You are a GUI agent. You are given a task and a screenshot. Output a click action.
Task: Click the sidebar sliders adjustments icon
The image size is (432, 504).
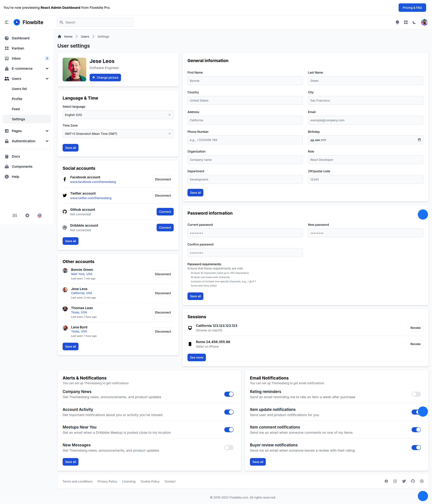point(15,215)
